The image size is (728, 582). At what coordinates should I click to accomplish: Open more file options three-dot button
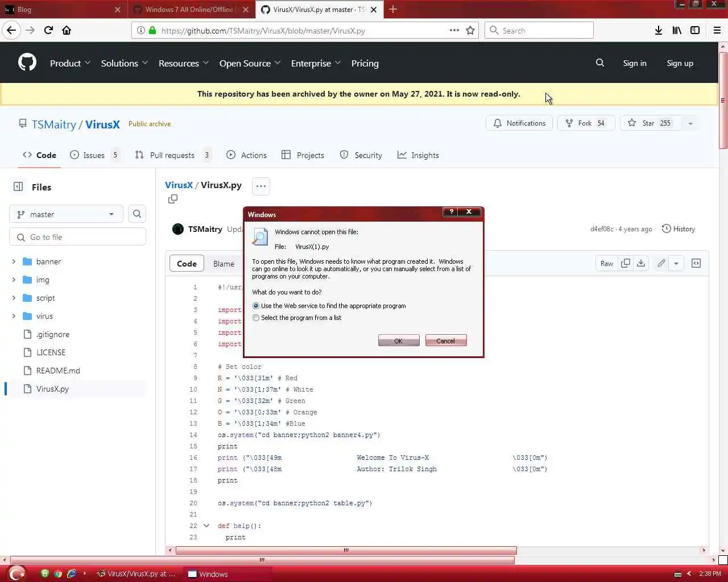point(260,186)
